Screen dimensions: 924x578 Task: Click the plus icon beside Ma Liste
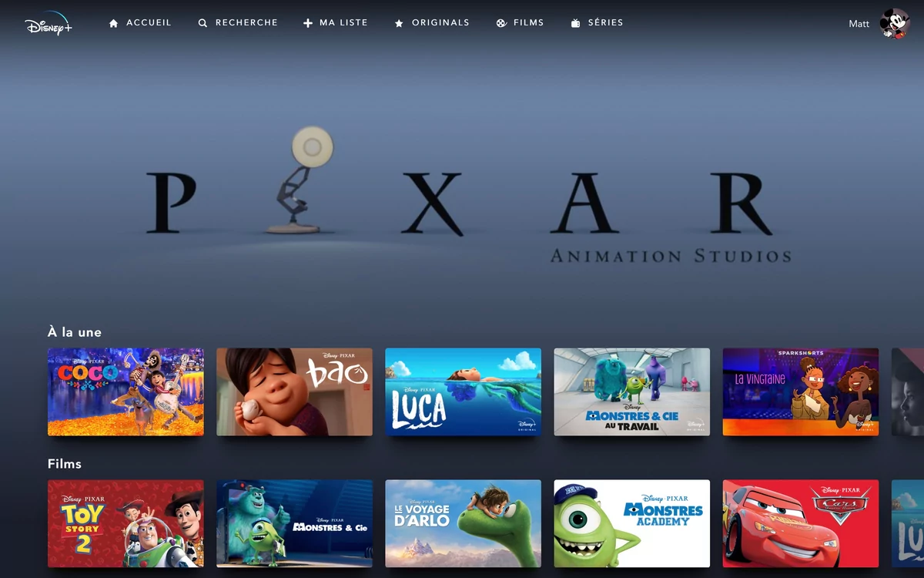pos(308,23)
